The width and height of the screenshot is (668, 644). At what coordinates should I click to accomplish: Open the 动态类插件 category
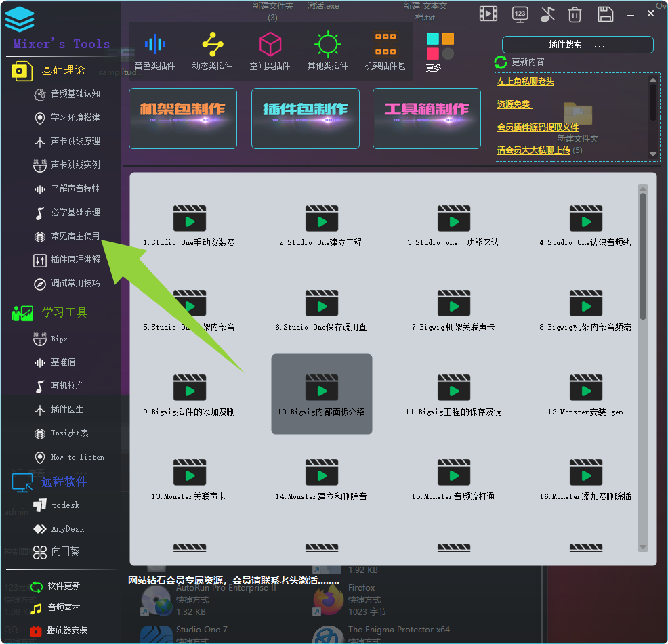tap(212, 51)
